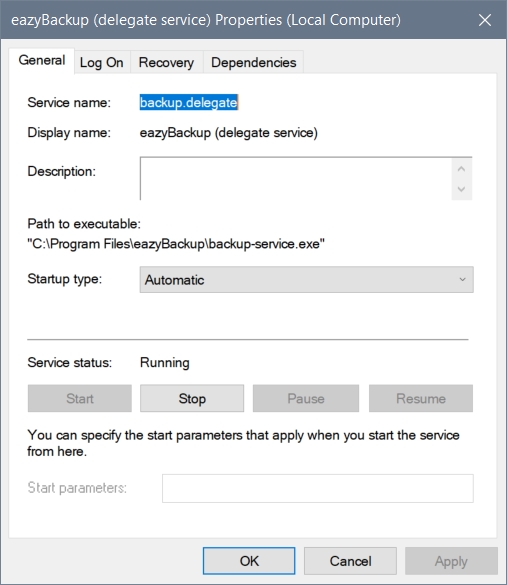This screenshot has width=507, height=585.
Task: Open the Log On tab
Action: (101, 62)
